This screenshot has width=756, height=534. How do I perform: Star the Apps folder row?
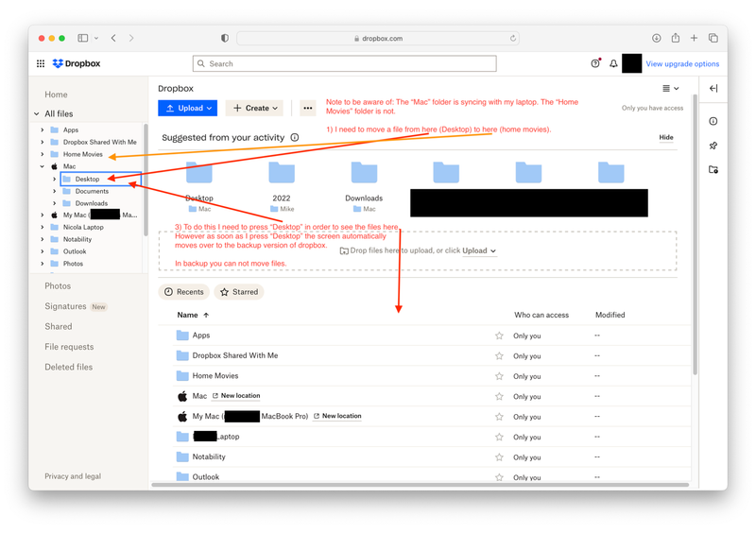(499, 336)
